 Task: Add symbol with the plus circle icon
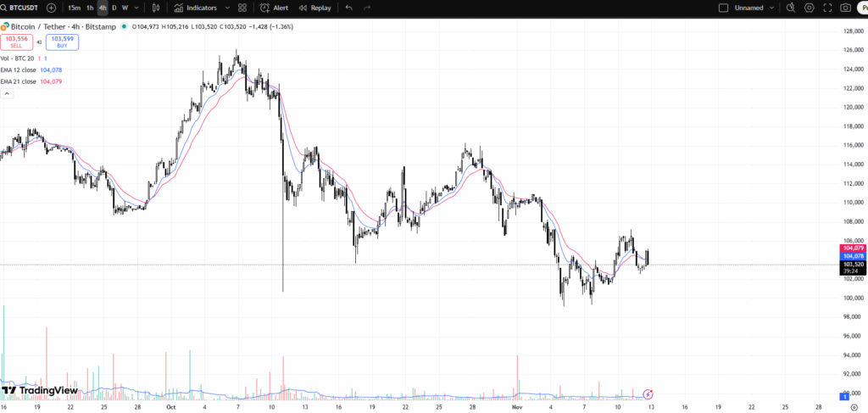52,8
